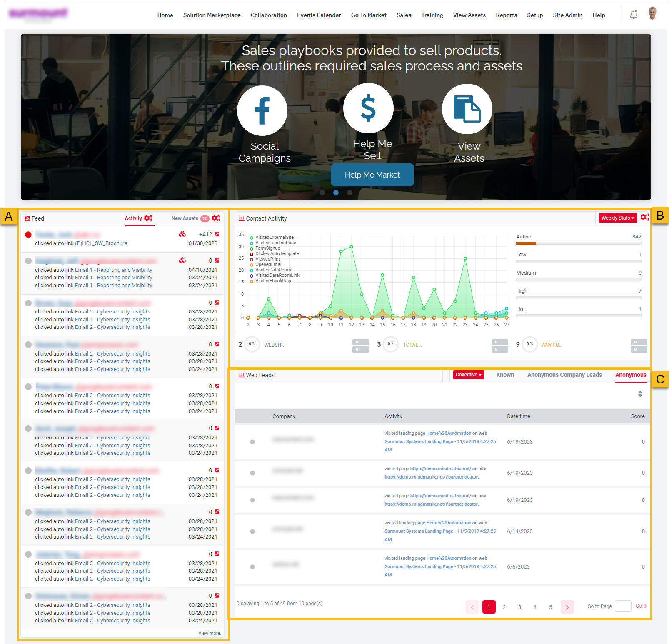The width and height of the screenshot is (669, 644).
Task: Go to page 5 of Web Leads
Action: [550, 607]
